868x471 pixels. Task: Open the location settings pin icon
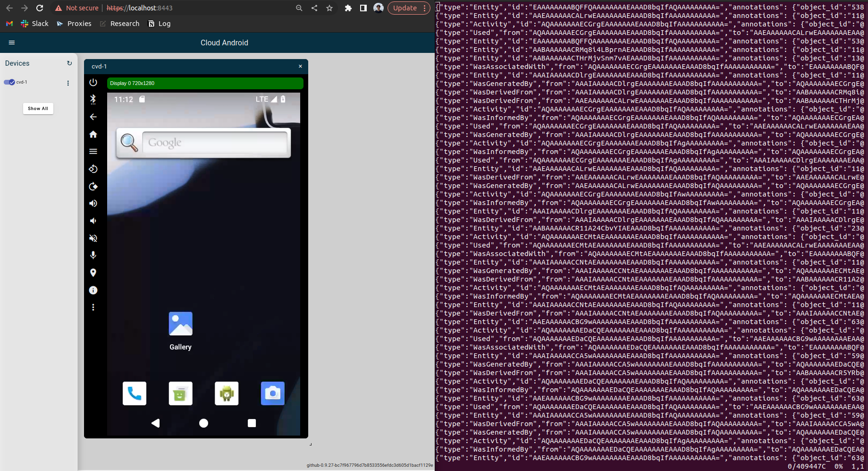coord(93,273)
